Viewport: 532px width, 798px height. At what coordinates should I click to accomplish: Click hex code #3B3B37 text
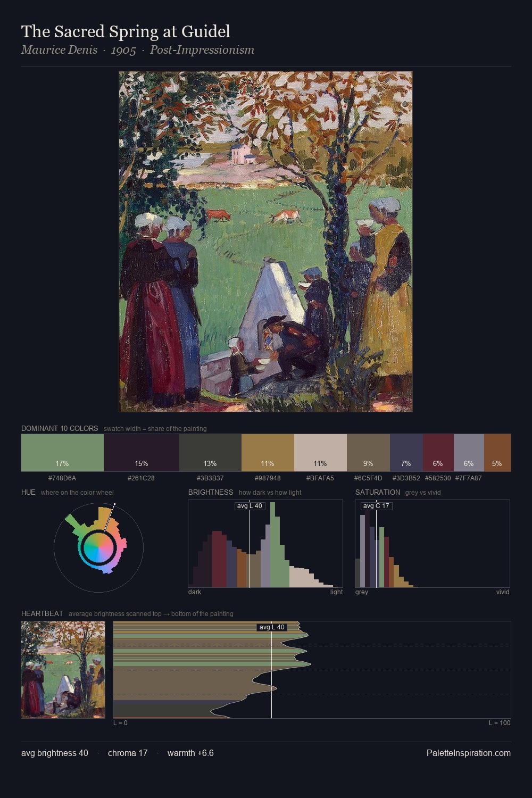click(210, 478)
